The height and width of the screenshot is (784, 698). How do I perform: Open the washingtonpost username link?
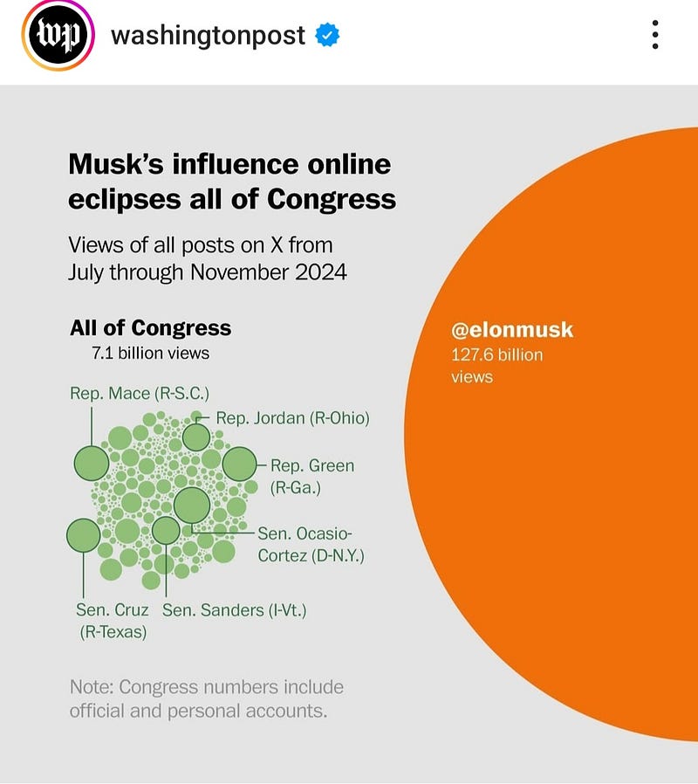click(208, 36)
